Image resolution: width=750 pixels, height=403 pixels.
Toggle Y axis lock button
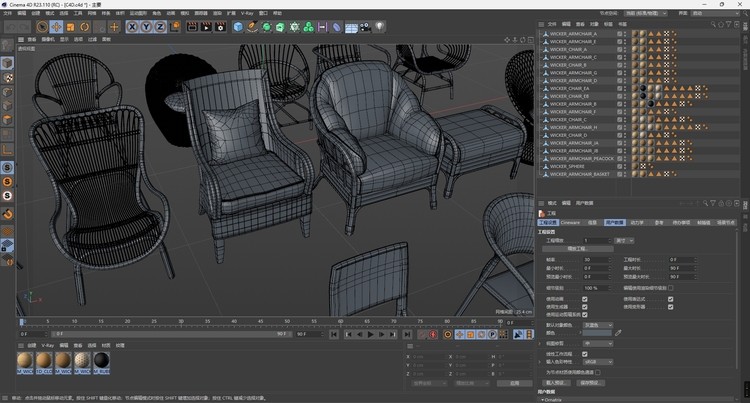point(146,27)
